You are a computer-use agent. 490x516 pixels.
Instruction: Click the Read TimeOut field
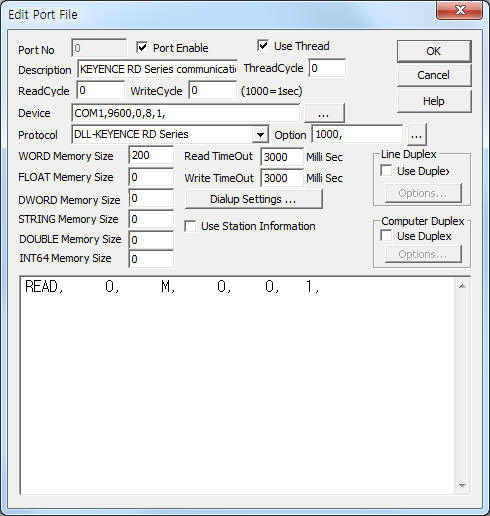[x=282, y=157]
